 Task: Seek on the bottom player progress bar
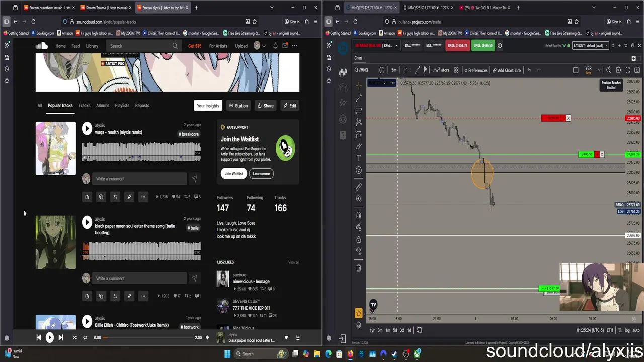[147, 338]
